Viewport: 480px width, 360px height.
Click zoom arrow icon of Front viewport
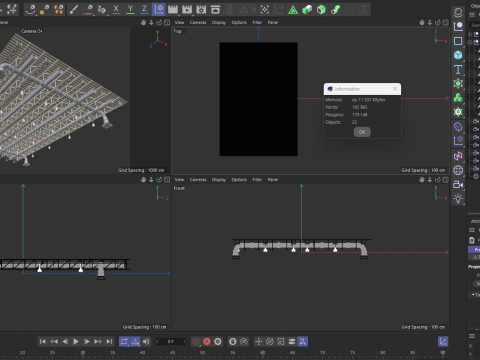point(430,180)
